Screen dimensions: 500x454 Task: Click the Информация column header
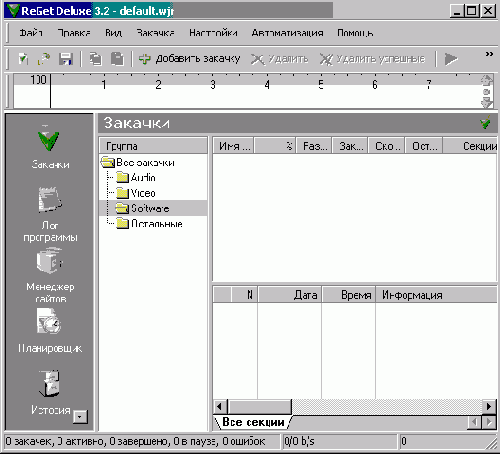(436, 295)
